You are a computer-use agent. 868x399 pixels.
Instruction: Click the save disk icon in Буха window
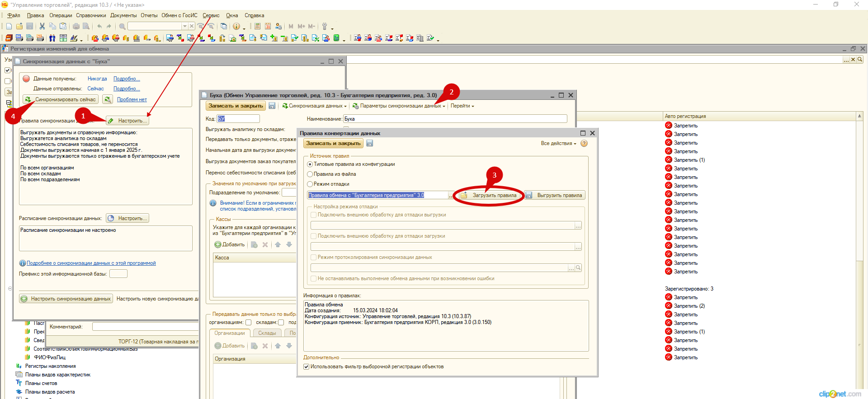(x=272, y=106)
